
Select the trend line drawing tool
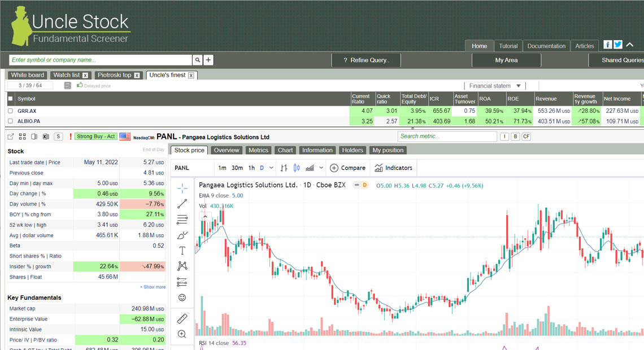click(182, 204)
